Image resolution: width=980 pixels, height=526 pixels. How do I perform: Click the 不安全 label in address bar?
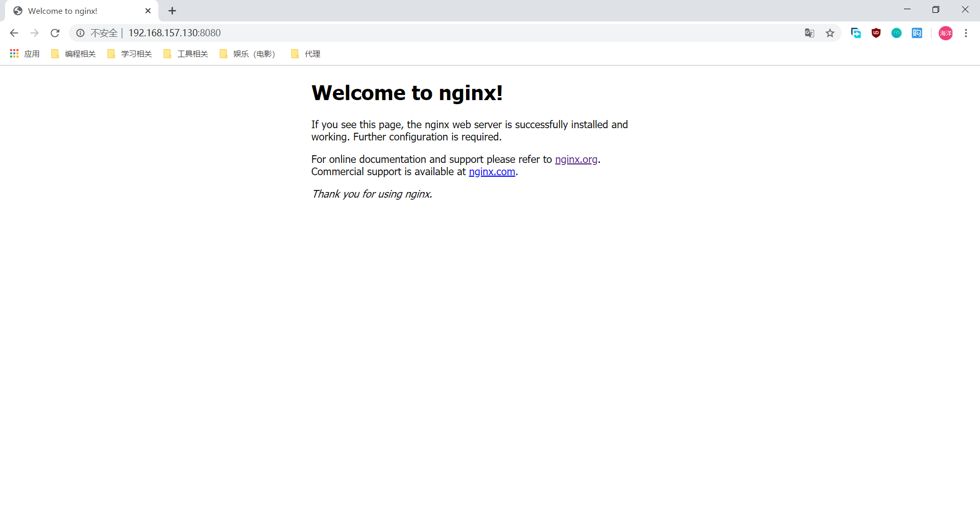104,33
